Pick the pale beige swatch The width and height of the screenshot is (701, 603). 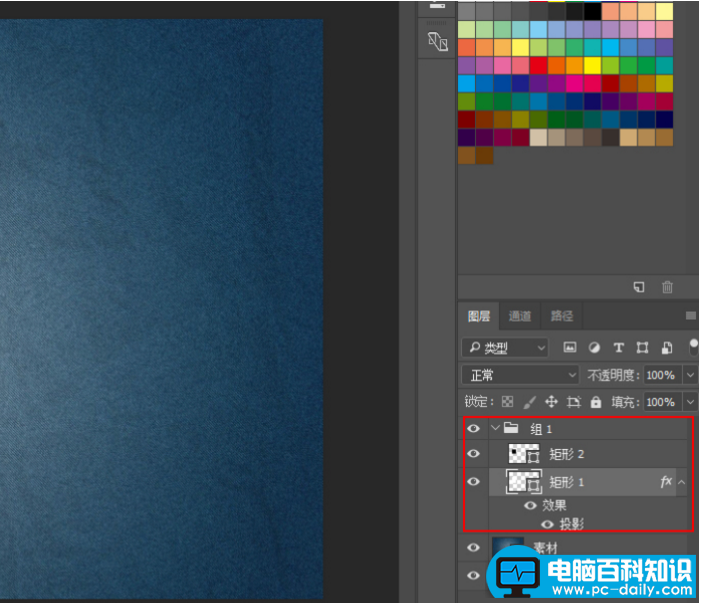[x=538, y=138]
